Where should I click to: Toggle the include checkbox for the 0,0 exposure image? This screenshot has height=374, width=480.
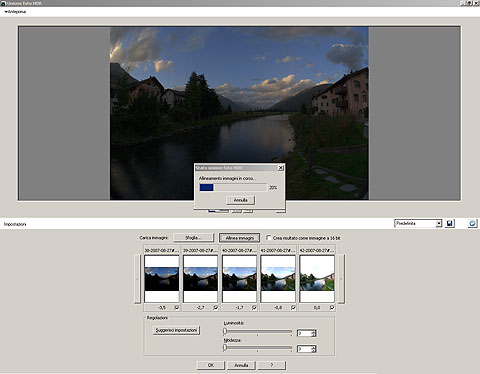[x=332, y=308]
